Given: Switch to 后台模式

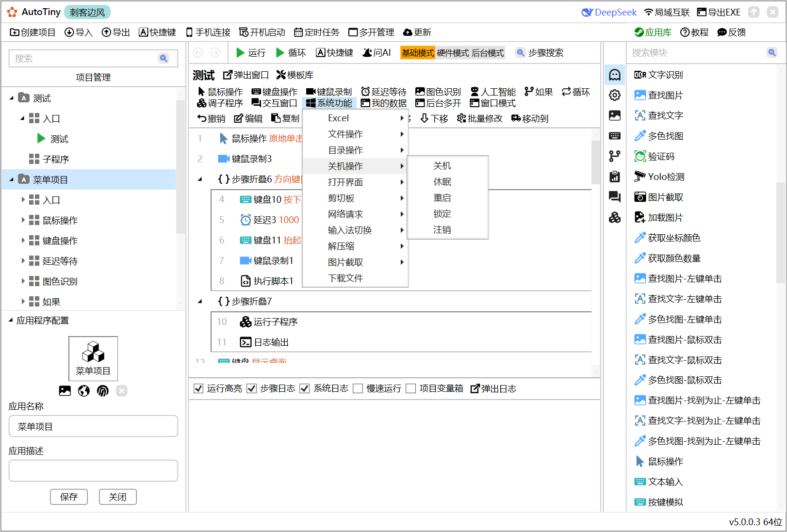Looking at the screenshot, I should 487,53.
